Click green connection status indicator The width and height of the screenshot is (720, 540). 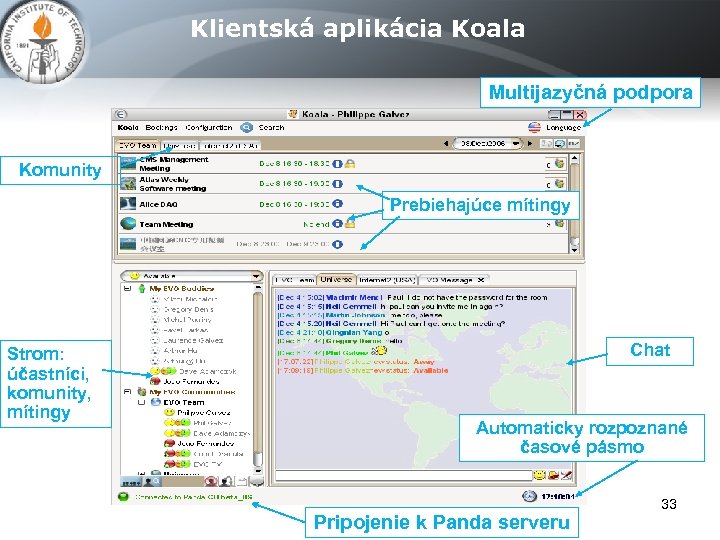(123, 497)
